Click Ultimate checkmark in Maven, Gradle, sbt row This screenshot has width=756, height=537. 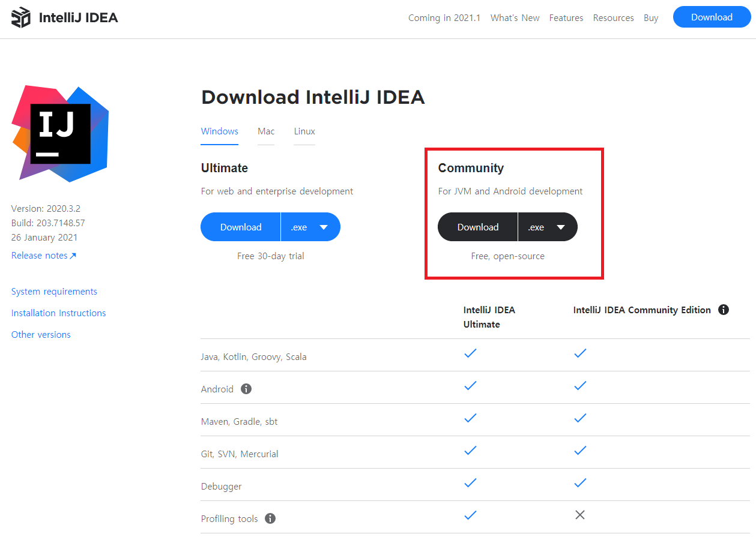pyautogui.click(x=471, y=418)
